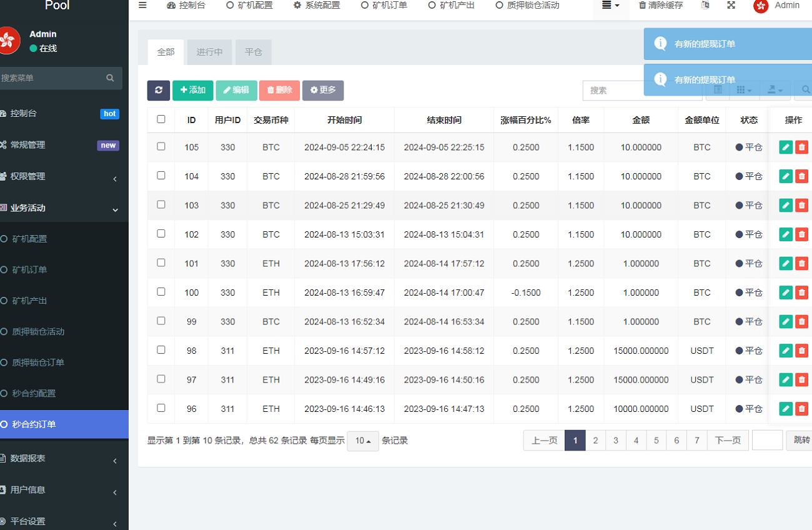
Task: Select the checkbox for order ID 99
Action: coord(161,321)
